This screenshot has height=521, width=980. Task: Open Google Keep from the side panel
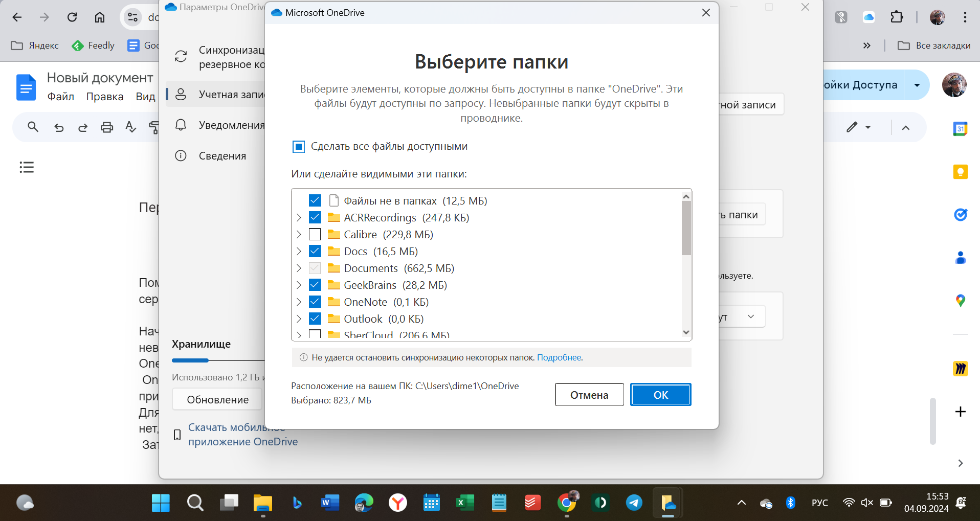(960, 172)
